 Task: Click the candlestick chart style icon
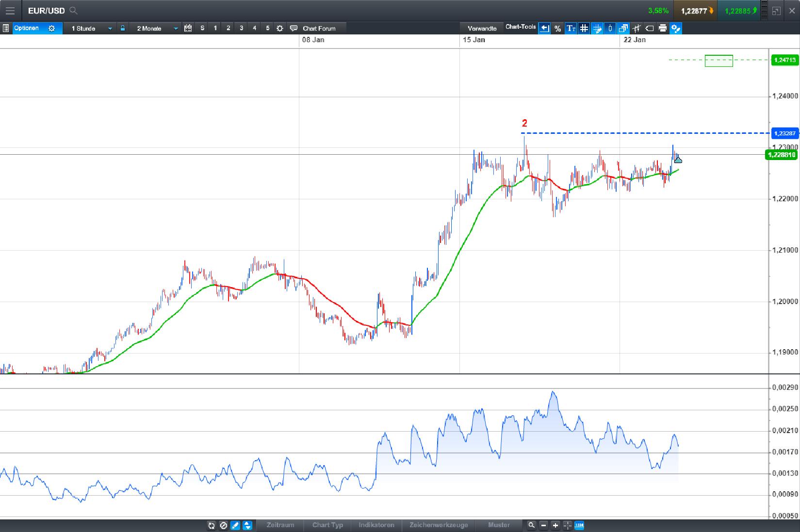tap(610, 29)
